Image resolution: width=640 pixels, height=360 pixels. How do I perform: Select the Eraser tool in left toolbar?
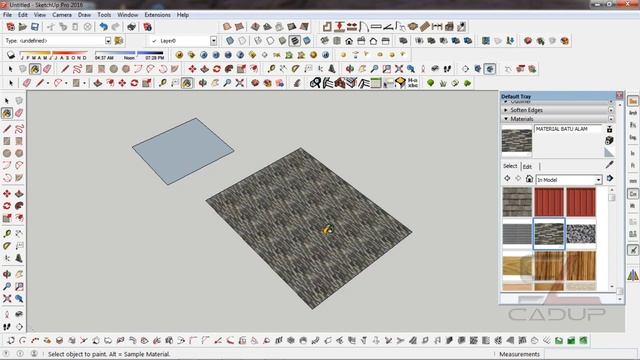click(x=19, y=113)
